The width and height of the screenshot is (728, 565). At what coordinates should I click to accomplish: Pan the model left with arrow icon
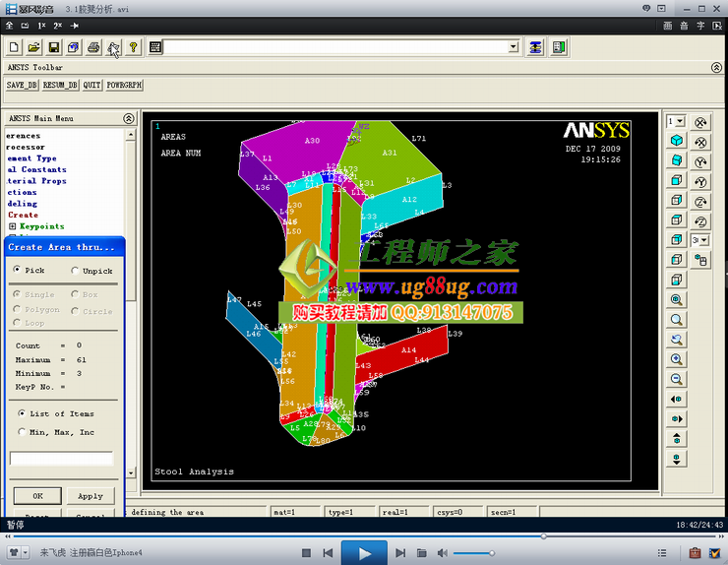tap(677, 399)
